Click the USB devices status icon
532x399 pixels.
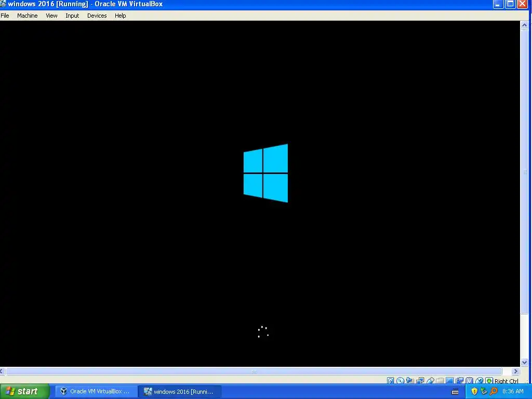coord(430,381)
